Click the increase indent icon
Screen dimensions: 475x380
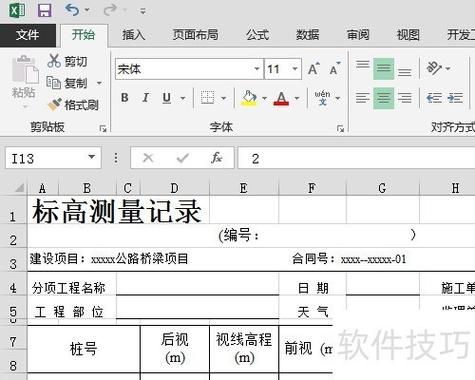click(455, 98)
